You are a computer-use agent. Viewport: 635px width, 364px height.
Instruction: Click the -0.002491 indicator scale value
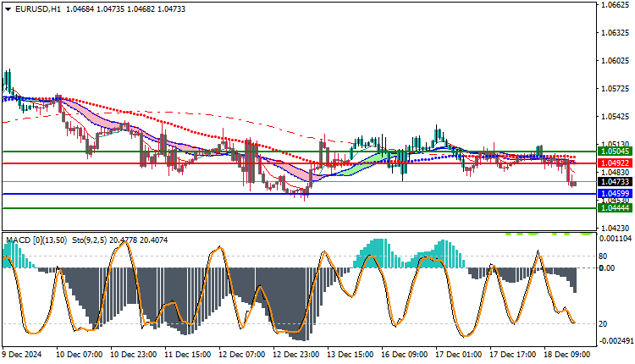pos(616,341)
